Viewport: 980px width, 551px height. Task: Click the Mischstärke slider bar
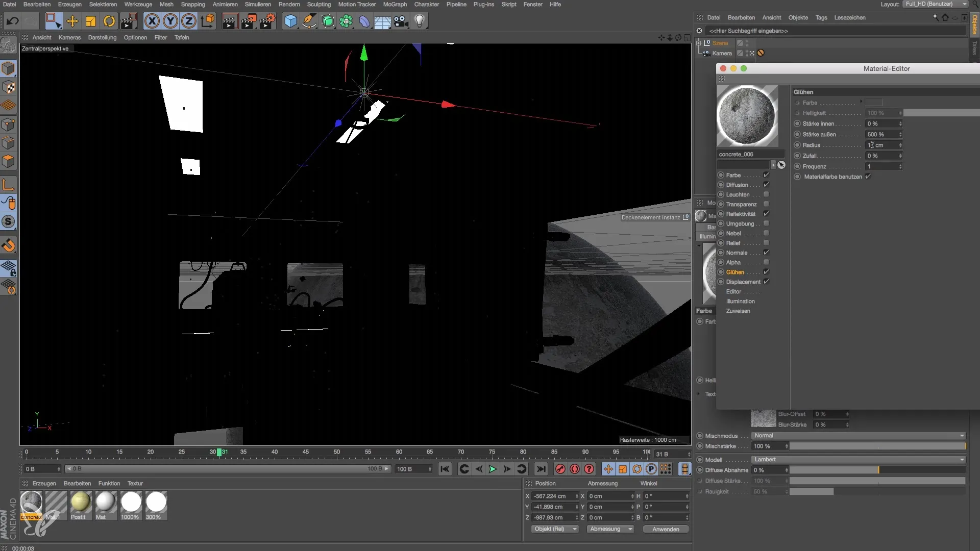pyautogui.click(x=878, y=446)
